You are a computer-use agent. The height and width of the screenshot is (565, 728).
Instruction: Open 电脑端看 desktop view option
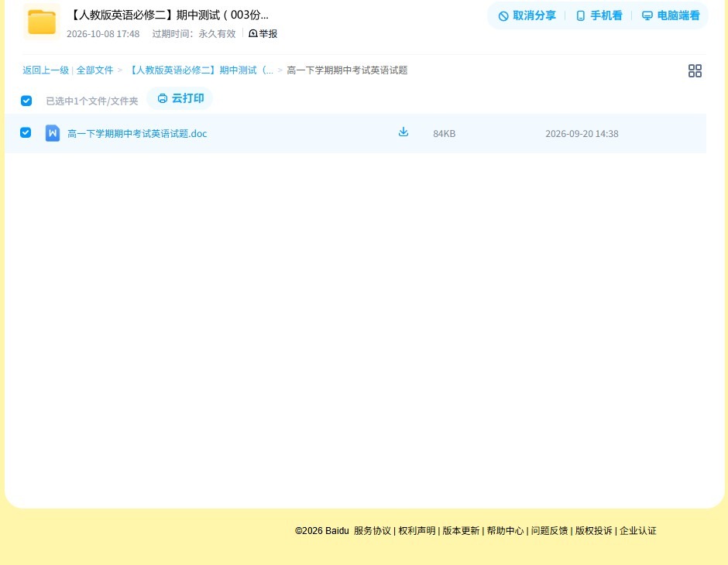[671, 15]
